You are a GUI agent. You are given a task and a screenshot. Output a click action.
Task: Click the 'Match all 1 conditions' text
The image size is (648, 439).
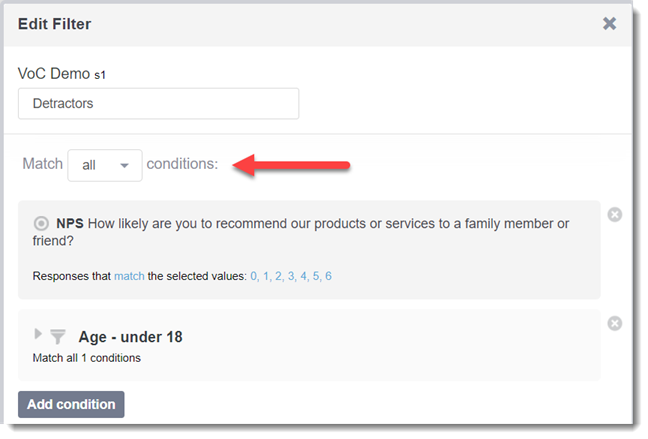[87, 358]
